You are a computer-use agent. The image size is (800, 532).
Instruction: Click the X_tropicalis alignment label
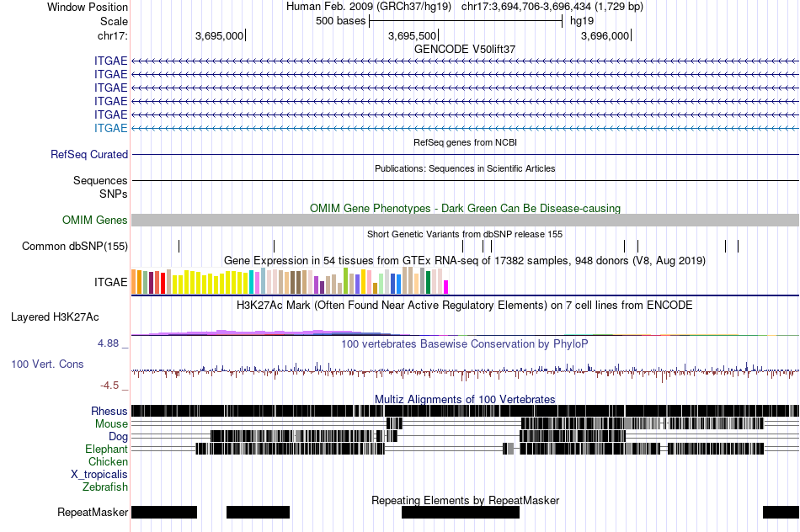[99, 475]
